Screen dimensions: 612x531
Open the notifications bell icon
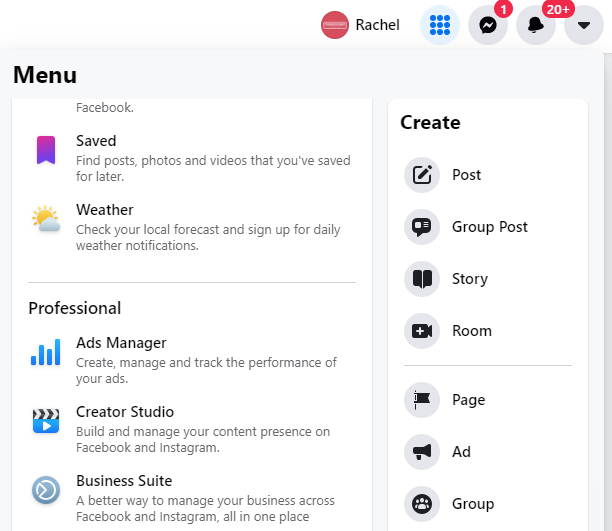point(536,25)
